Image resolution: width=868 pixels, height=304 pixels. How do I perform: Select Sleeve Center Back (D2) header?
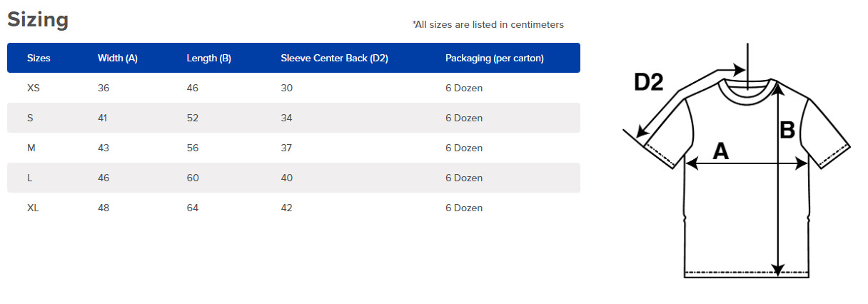point(334,59)
